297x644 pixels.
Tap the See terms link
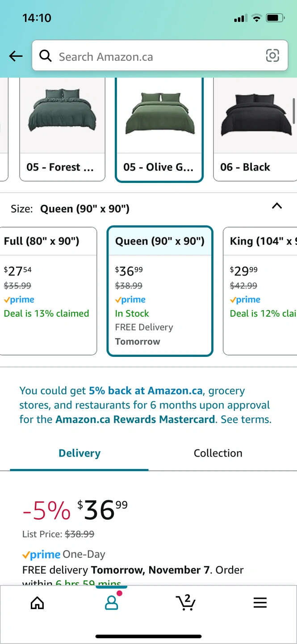[245, 419]
